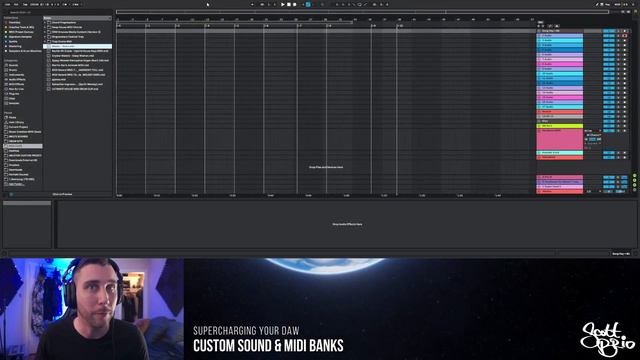Click the Link button in control bar
640x360 pixels.
pyautogui.click(x=8, y=4)
